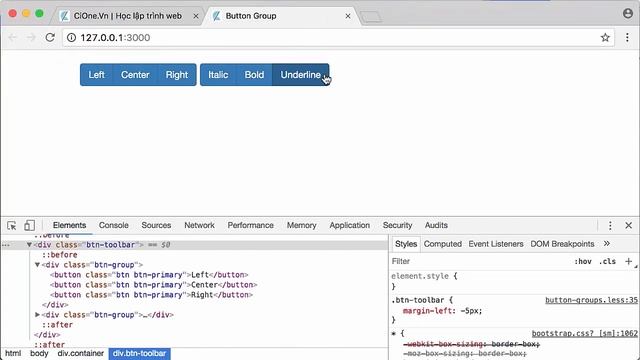Select the Left button element line
Image resolution: width=640 pixels, height=360 pixels.
[149, 275]
